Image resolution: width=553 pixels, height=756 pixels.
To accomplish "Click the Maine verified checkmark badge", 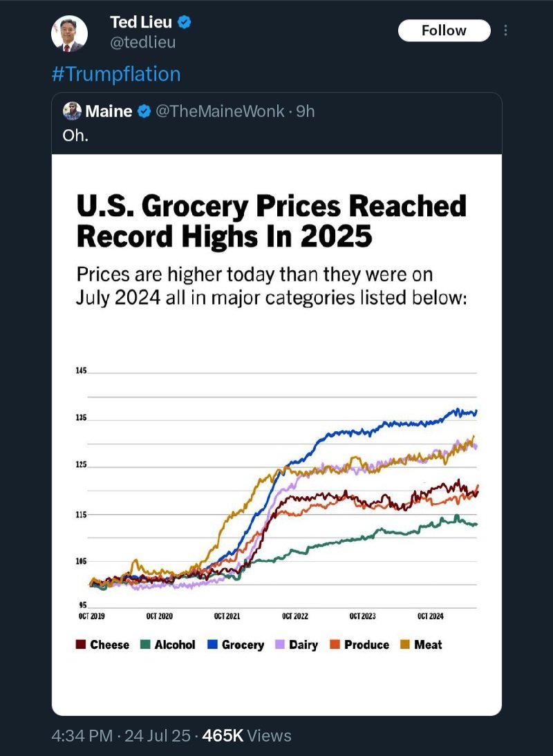I will pos(144,111).
